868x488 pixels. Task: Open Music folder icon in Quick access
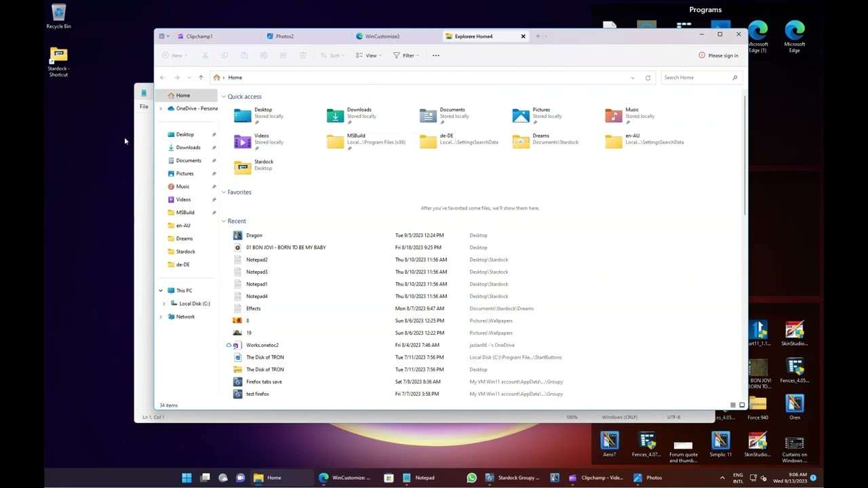click(614, 115)
